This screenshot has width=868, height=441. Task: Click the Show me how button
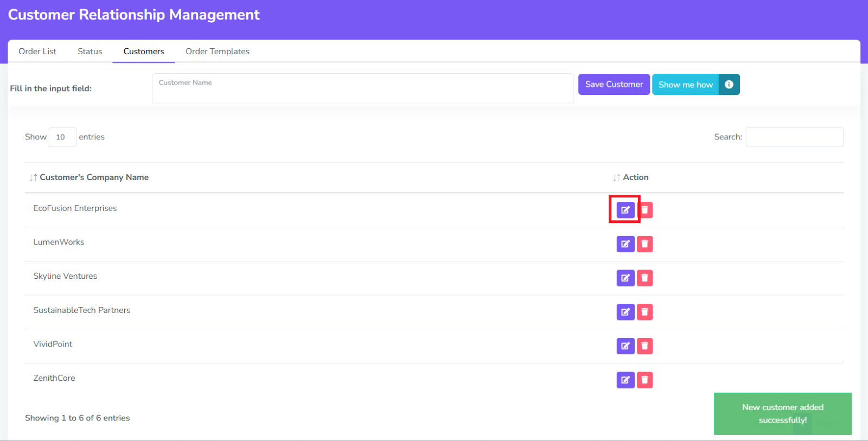tap(685, 85)
